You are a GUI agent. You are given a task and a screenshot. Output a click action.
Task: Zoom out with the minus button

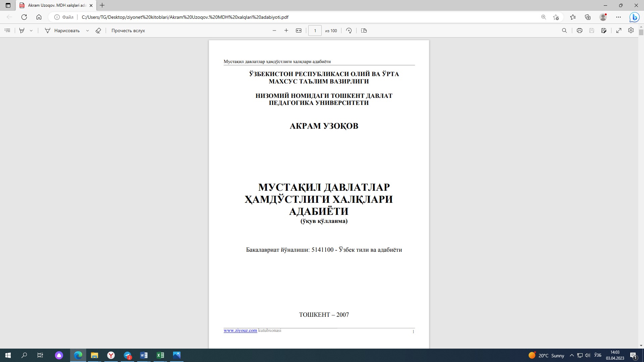pyautogui.click(x=274, y=31)
